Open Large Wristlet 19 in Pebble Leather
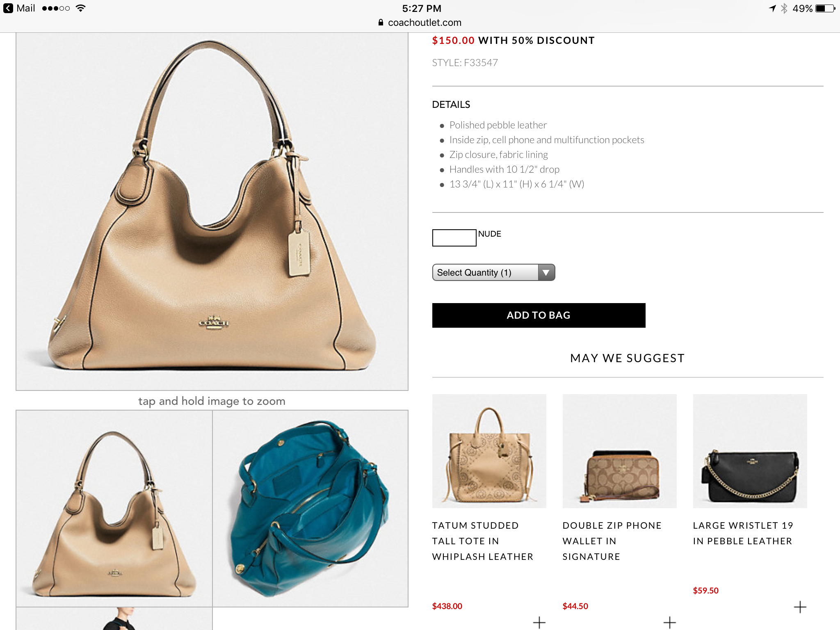This screenshot has width=840, height=630. pos(743,533)
